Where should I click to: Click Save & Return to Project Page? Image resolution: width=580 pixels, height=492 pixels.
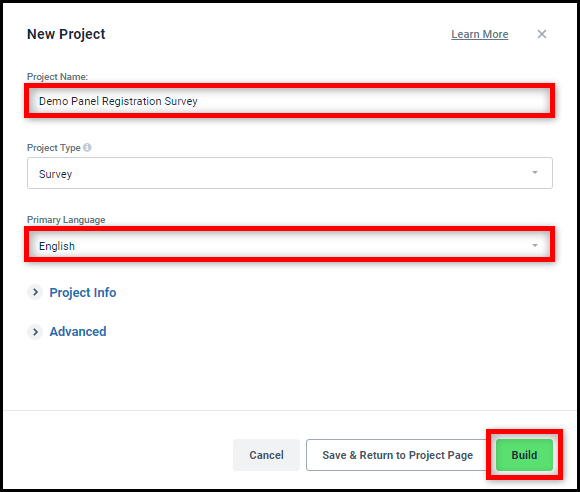point(398,455)
